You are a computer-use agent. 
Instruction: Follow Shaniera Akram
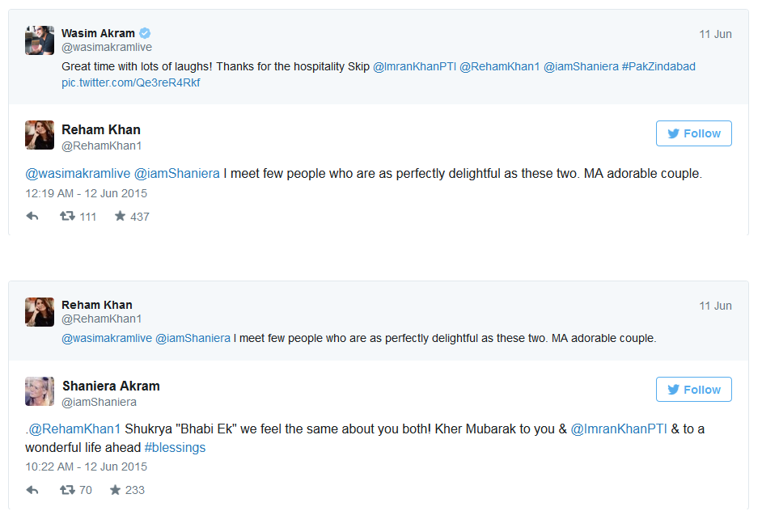coord(693,389)
